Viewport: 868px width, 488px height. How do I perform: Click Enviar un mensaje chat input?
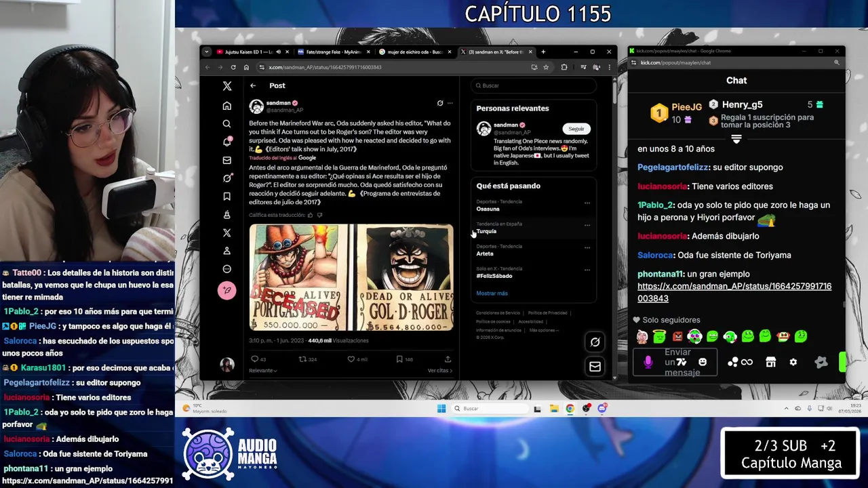[x=675, y=363]
